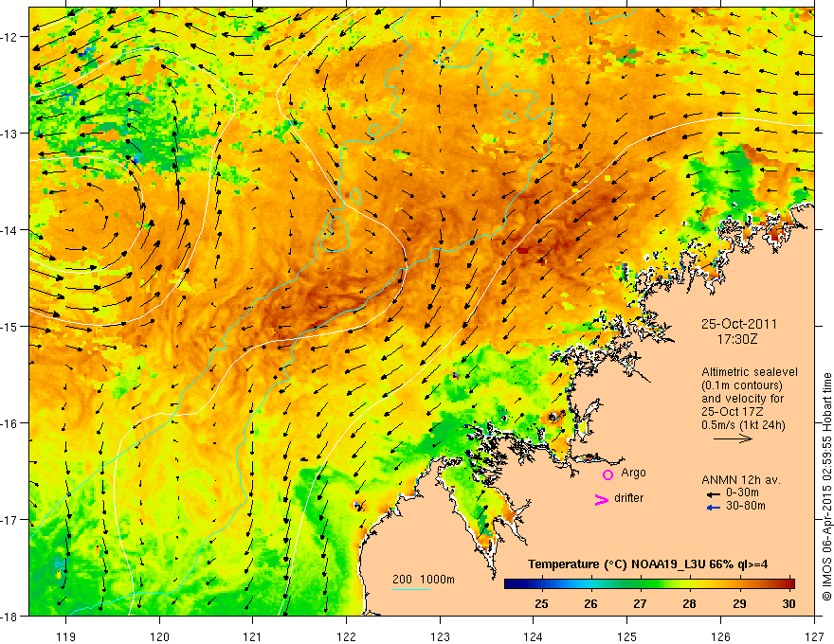Click the longitude axis label 121
The image size is (834, 644).
point(253,636)
